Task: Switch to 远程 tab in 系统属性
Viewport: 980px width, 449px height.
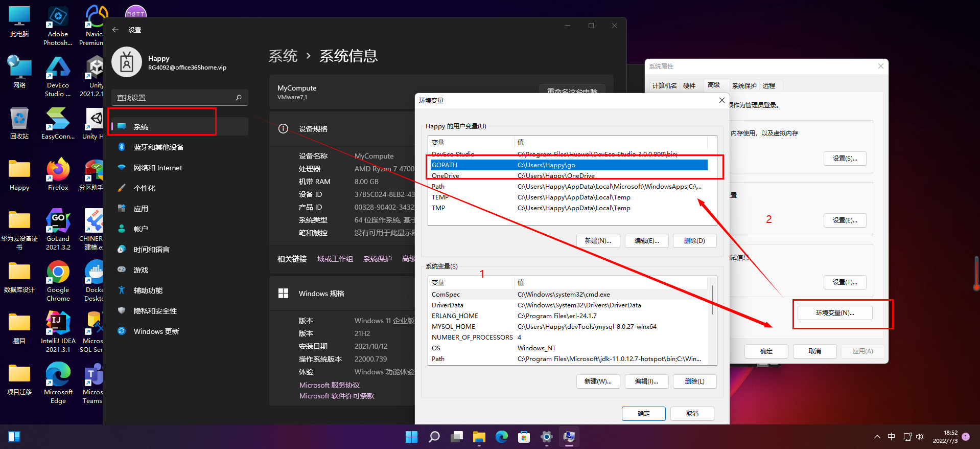Action: coord(769,85)
